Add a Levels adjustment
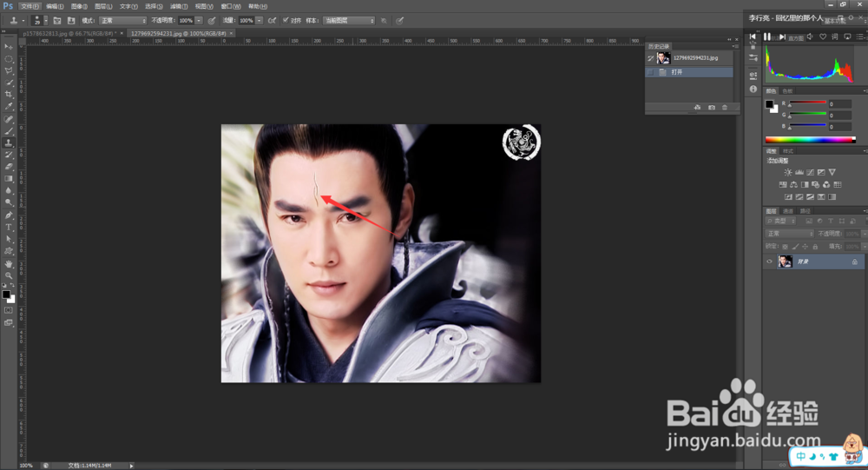 (799, 172)
